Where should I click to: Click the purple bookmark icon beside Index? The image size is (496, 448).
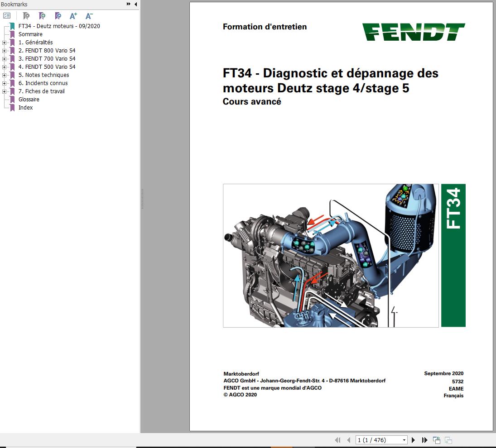click(12, 108)
